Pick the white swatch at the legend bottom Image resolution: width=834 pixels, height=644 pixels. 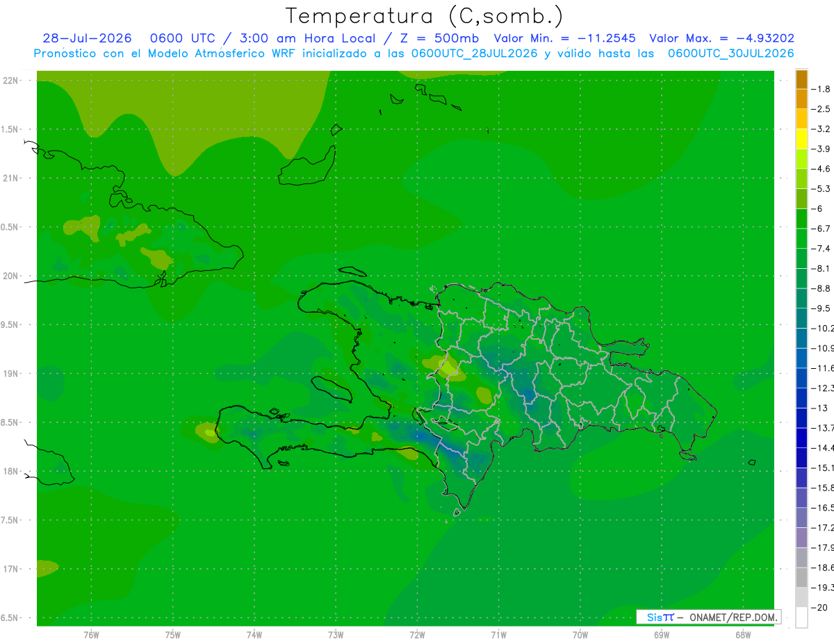[801, 618]
